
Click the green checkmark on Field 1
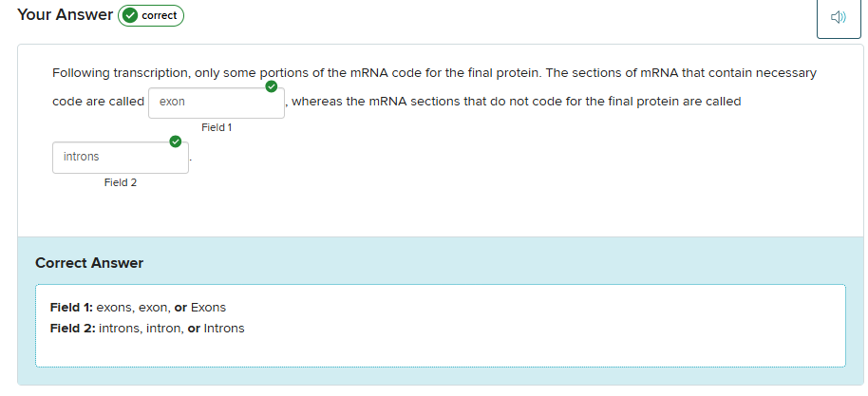(x=272, y=87)
